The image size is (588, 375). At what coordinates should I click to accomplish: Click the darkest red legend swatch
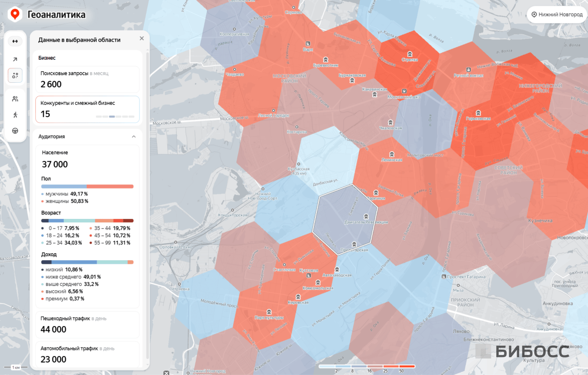407,367
